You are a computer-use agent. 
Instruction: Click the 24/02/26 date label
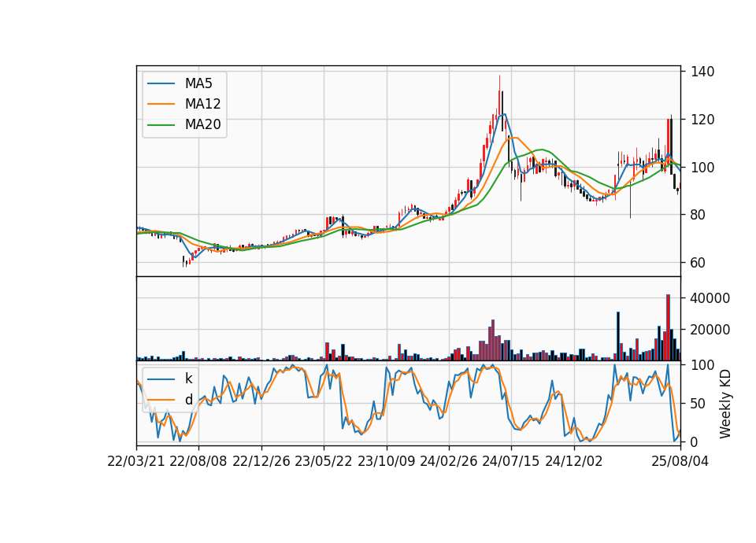click(x=449, y=461)
